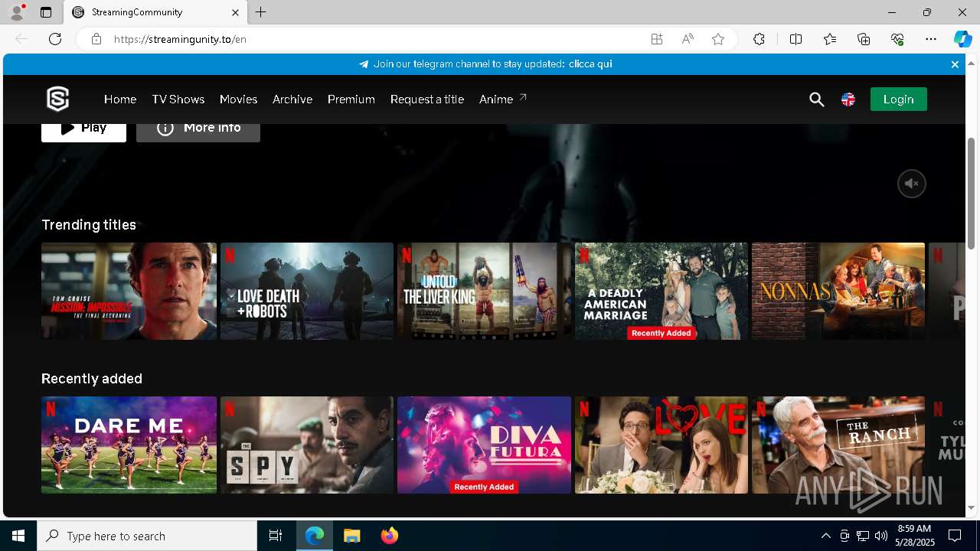Click the browser Refresh icon

[55, 39]
